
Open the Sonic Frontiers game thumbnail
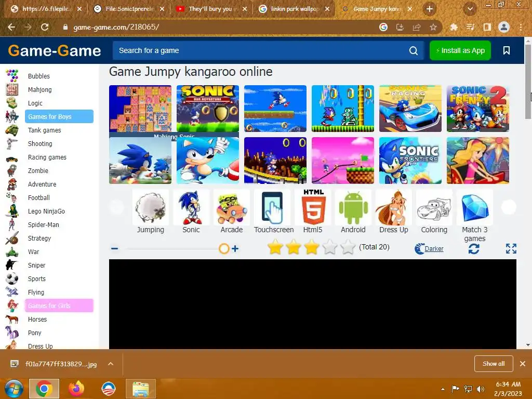(x=410, y=161)
